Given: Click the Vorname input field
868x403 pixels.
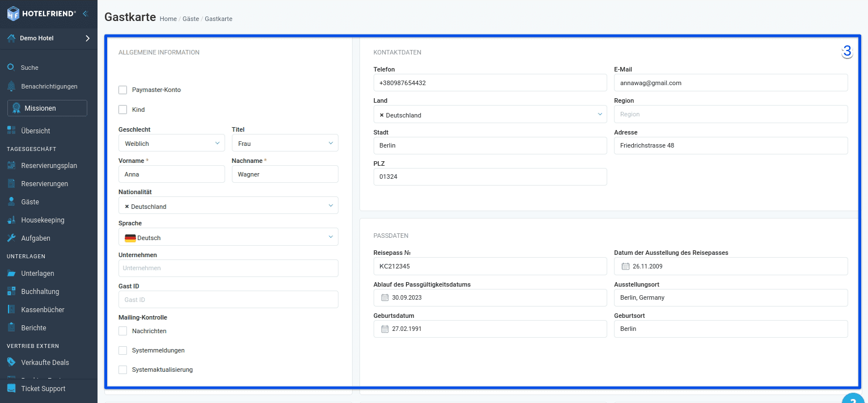Looking at the screenshot, I should [172, 174].
